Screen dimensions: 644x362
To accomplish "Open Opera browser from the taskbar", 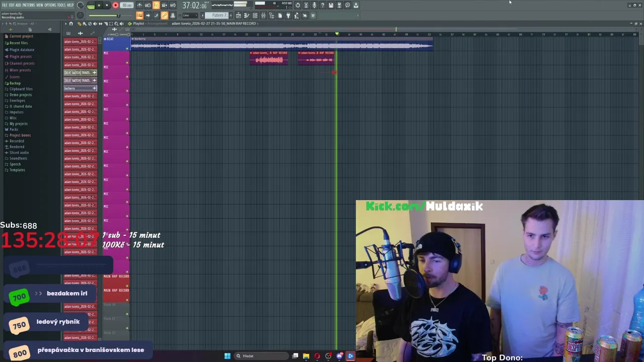I will click(317, 356).
